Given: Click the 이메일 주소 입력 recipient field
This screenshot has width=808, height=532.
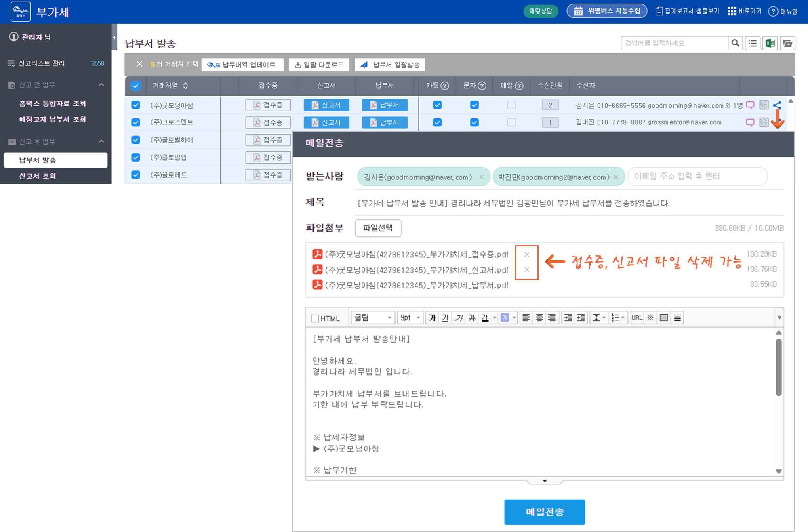Looking at the screenshot, I should (697, 177).
